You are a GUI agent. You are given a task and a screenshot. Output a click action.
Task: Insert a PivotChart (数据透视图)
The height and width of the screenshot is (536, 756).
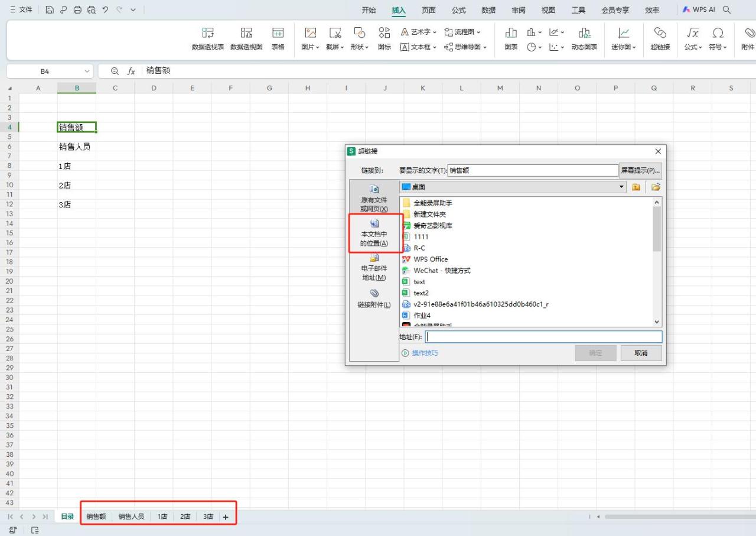[x=246, y=39]
